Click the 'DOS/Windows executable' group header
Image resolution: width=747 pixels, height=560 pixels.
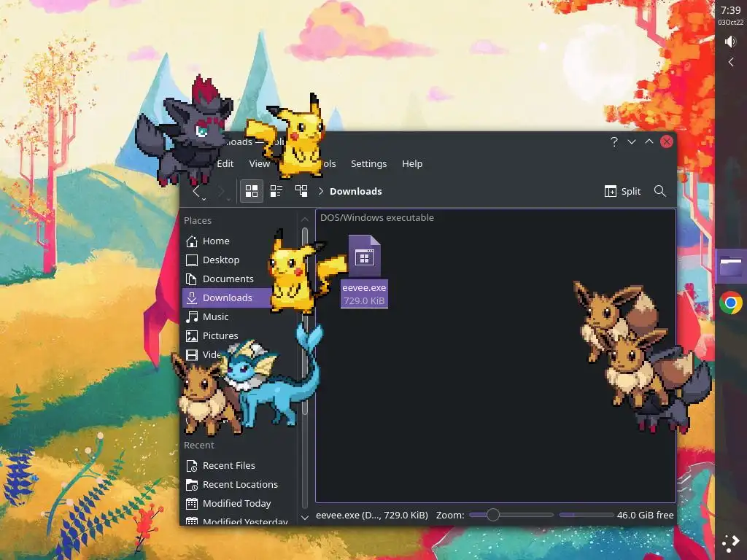[x=377, y=217]
